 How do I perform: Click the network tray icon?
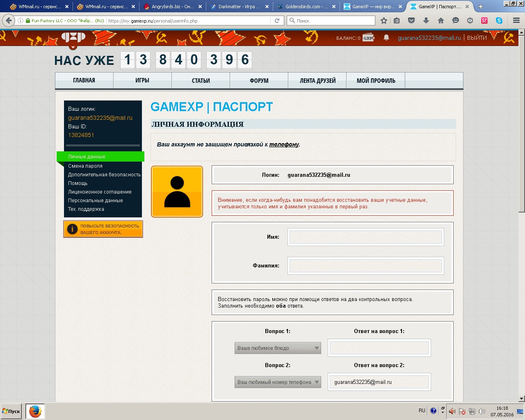click(x=472, y=411)
